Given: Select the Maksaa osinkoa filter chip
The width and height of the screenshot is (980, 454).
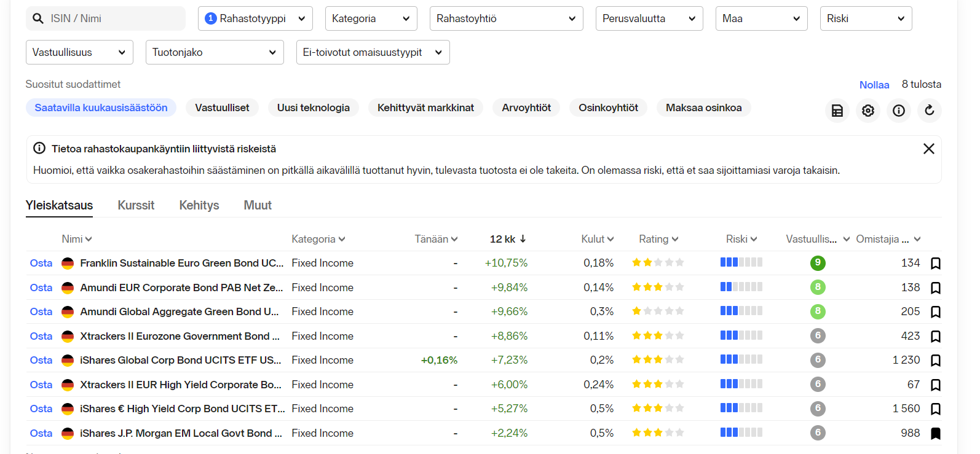Looking at the screenshot, I should click(x=704, y=108).
